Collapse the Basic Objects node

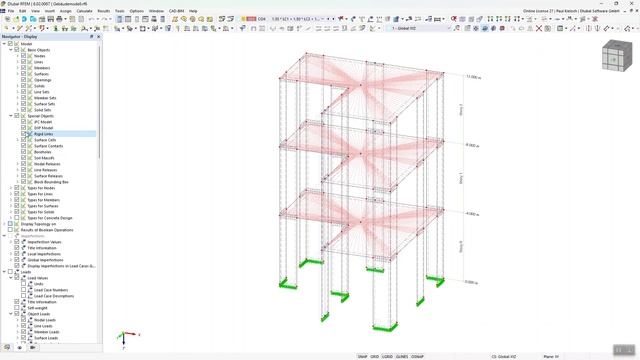click(x=11, y=50)
